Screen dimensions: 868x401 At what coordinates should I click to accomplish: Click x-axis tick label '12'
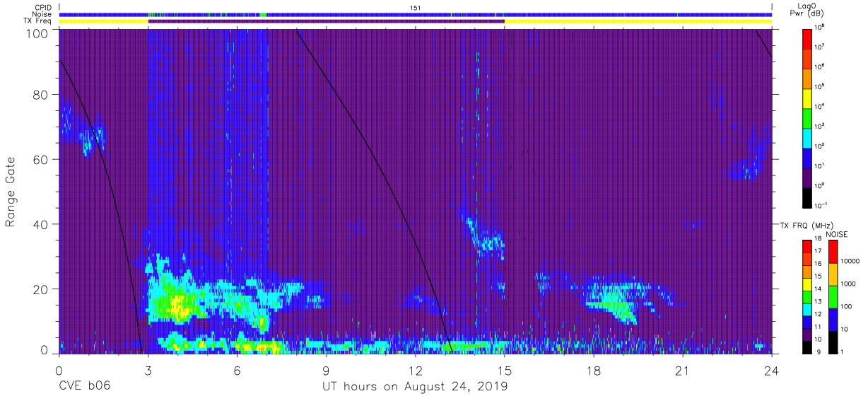point(415,371)
